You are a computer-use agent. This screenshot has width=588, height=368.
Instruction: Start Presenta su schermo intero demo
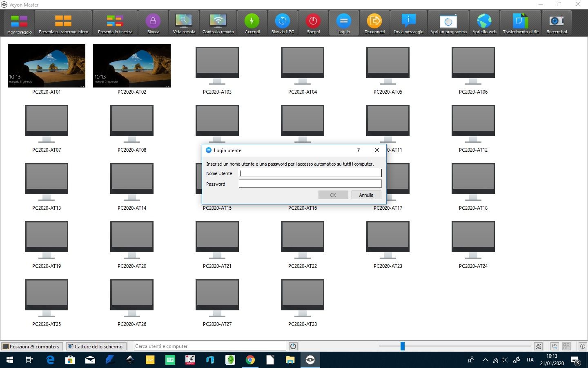point(63,23)
